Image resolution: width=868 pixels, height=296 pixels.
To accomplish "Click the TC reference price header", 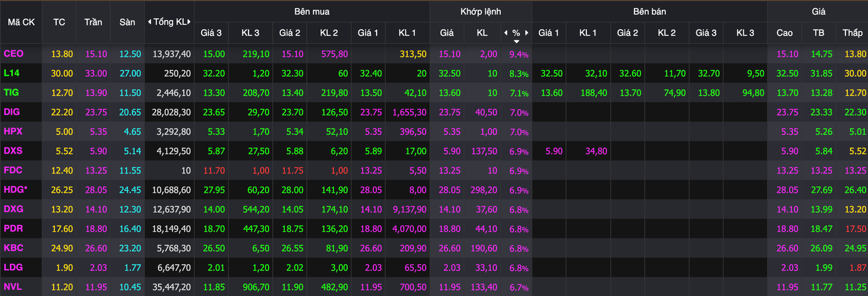I will pos(59,22).
